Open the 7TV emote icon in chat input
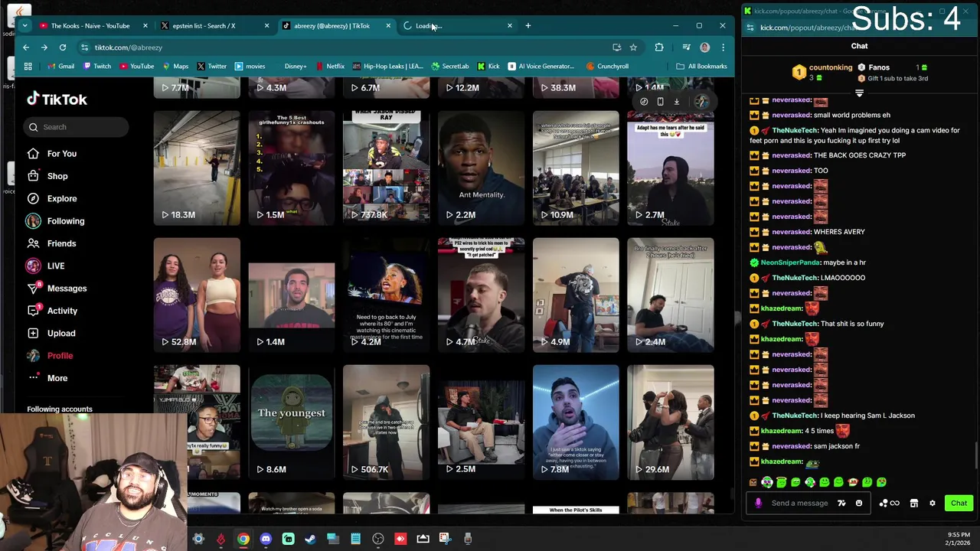Viewport: 980px width, 551px height. point(841,504)
